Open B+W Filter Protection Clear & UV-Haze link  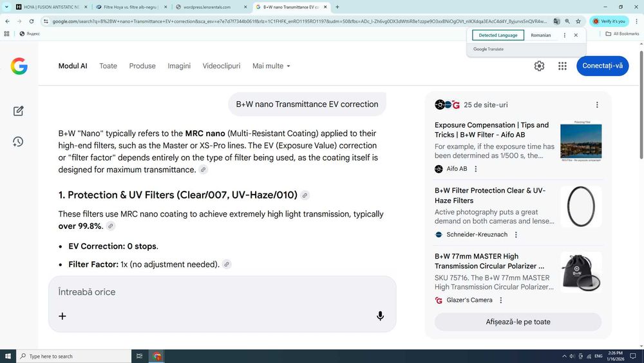490,195
